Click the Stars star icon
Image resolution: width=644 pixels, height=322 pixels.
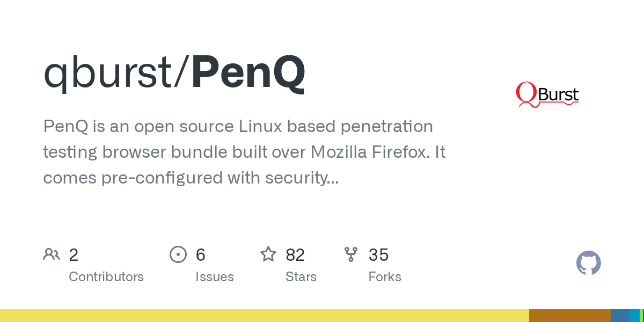(268, 254)
